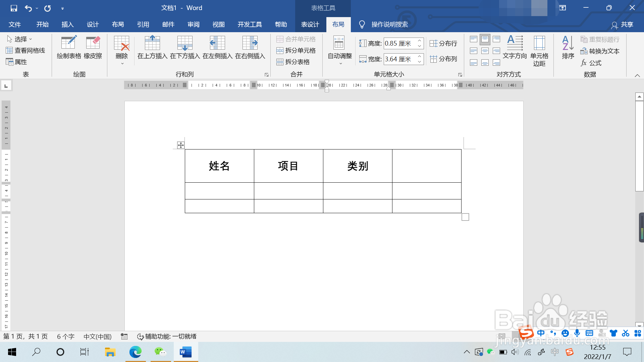644x362 pixels.
Task: Open WeChat from the taskbar
Action: (160, 352)
